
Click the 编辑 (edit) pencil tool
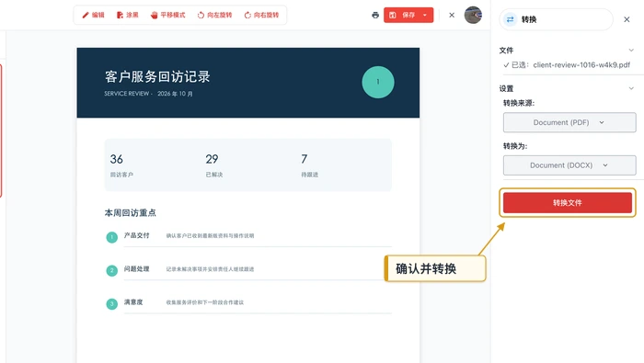point(93,16)
